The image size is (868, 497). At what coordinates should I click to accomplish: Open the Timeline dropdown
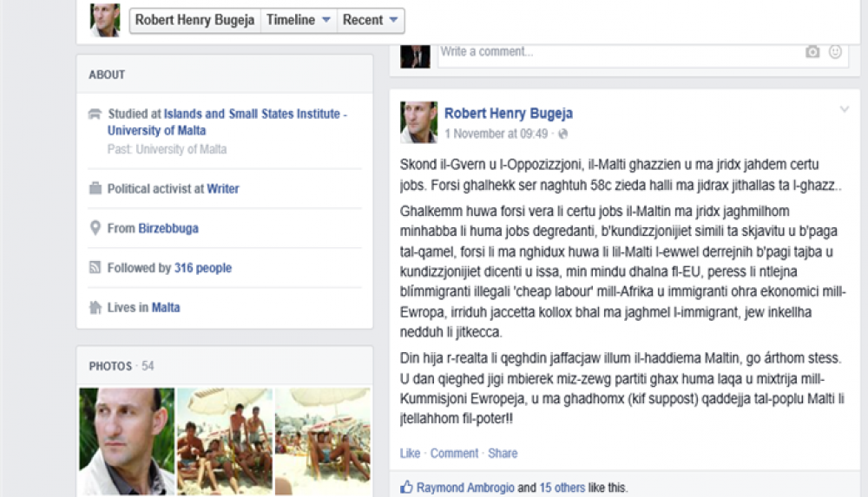click(299, 21)
